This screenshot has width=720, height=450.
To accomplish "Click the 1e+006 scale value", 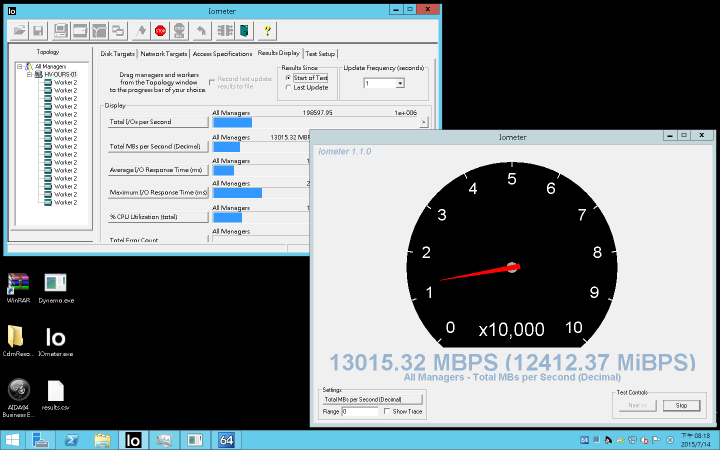I will (405, 112).
